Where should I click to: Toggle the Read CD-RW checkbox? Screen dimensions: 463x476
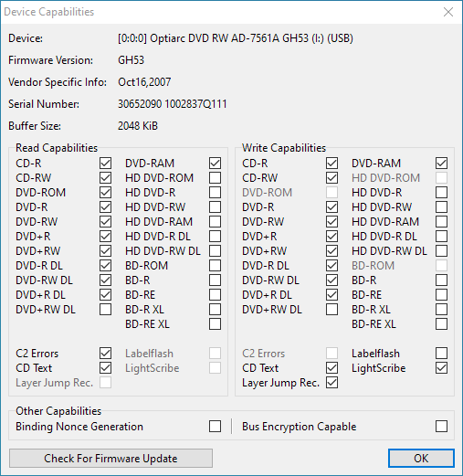pos(105,178)
